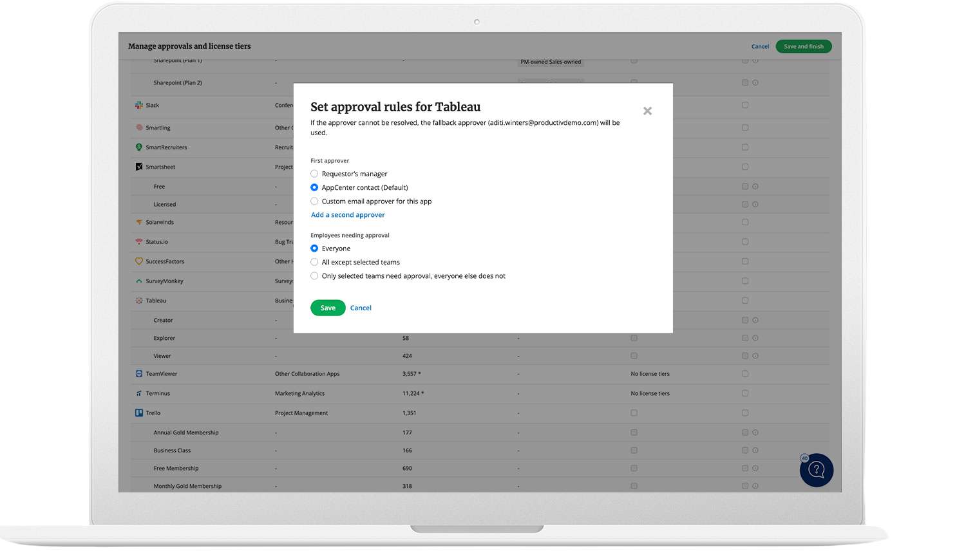Select Requestor's manager as first approver
Screen dimensions: 966x560
pyautogui.click(x=314, y=174)
